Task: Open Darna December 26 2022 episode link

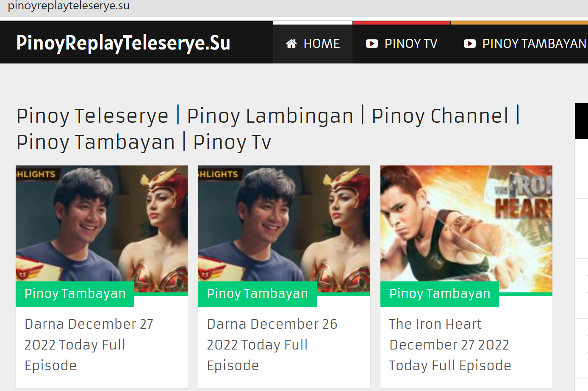Action: coord(272,344)
